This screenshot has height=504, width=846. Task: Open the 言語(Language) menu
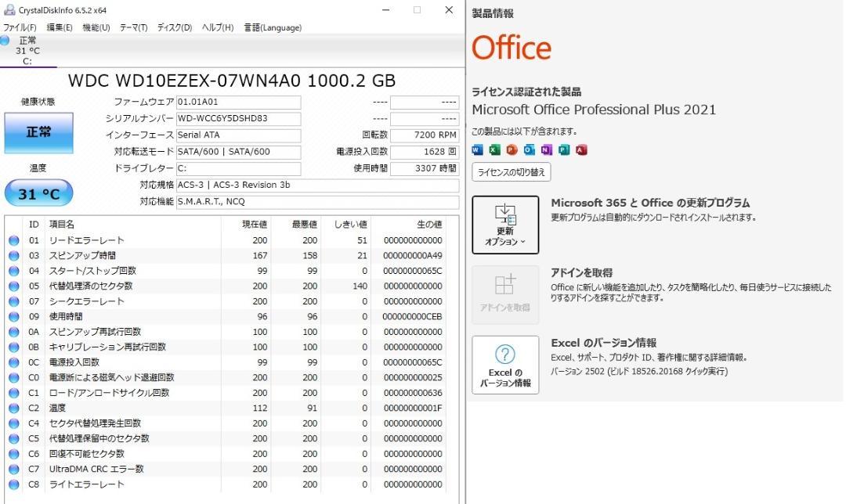coord(273,27)
